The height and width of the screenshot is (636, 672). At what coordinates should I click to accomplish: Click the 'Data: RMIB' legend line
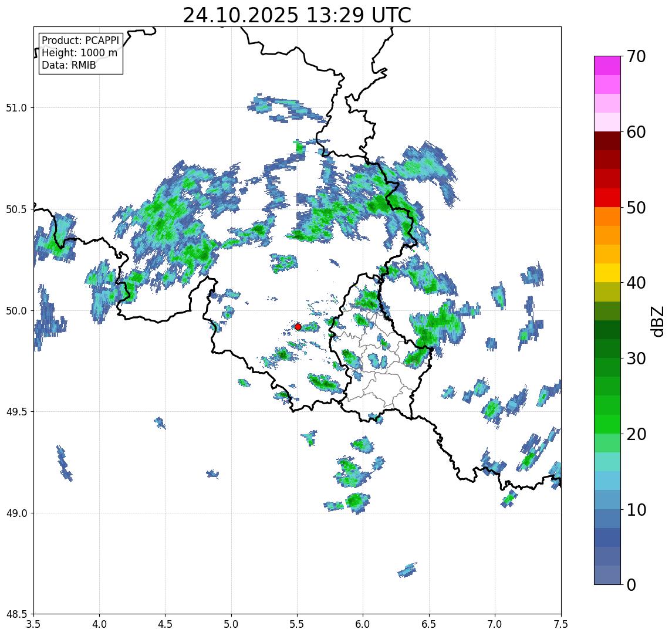[x=69, y=65]
